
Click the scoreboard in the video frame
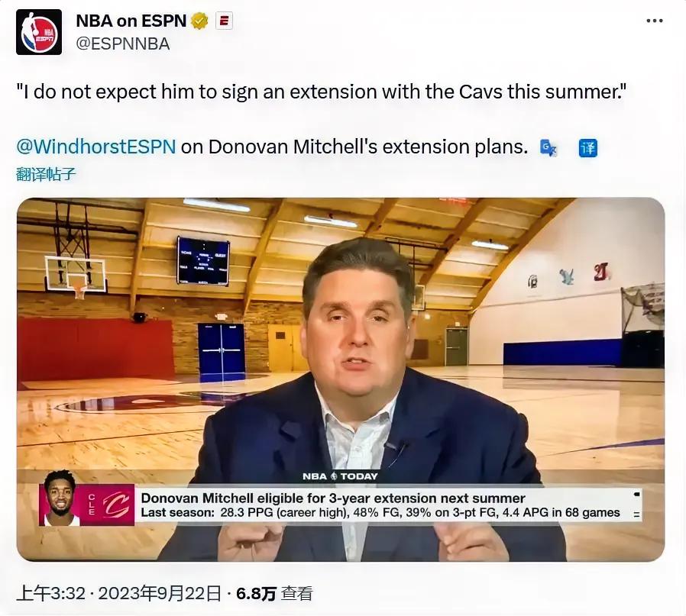[203, 261]
